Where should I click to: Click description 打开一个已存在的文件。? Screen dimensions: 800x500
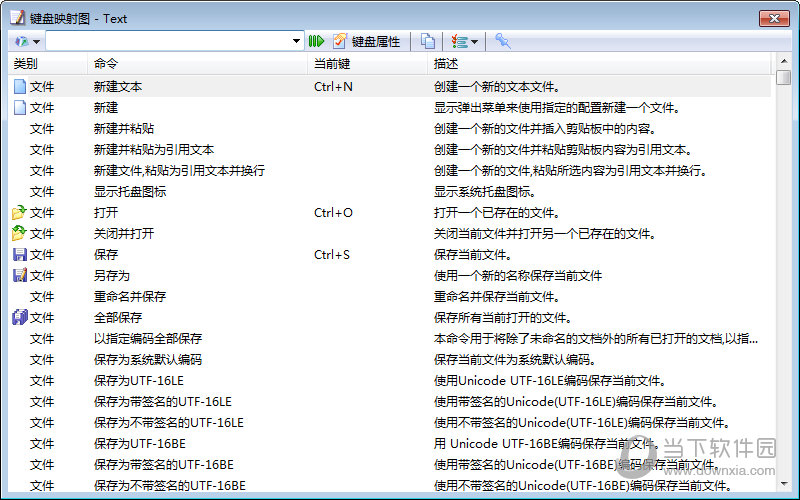tap(496, 212)
